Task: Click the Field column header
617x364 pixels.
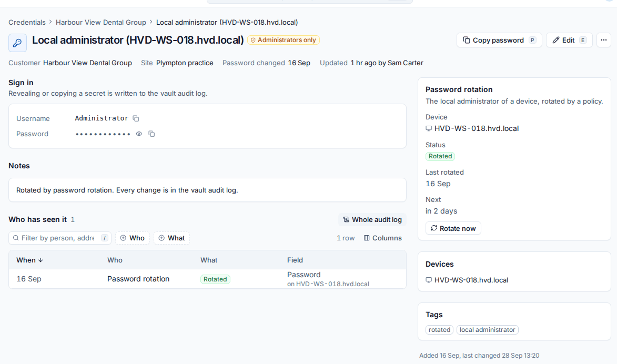Action: pos(295,260)
